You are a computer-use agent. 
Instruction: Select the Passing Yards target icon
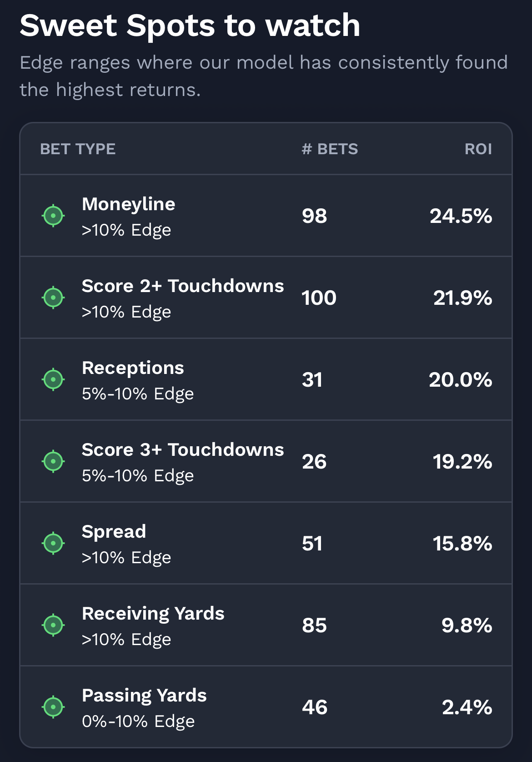click(x=53, y=707)
